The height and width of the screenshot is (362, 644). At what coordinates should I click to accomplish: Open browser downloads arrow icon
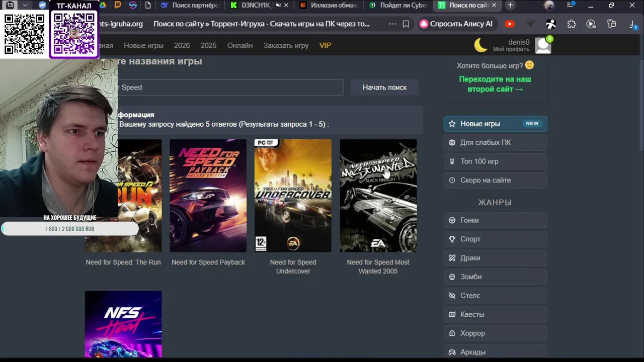click(x=633, y=24)
